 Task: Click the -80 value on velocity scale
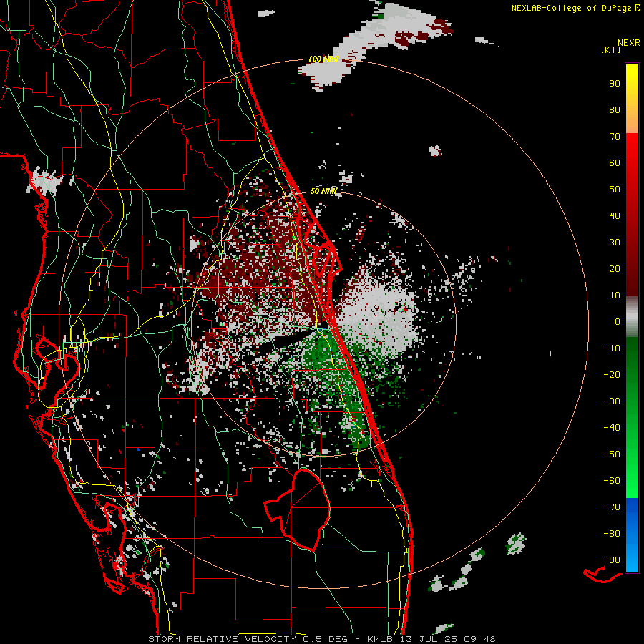[612, 534]
